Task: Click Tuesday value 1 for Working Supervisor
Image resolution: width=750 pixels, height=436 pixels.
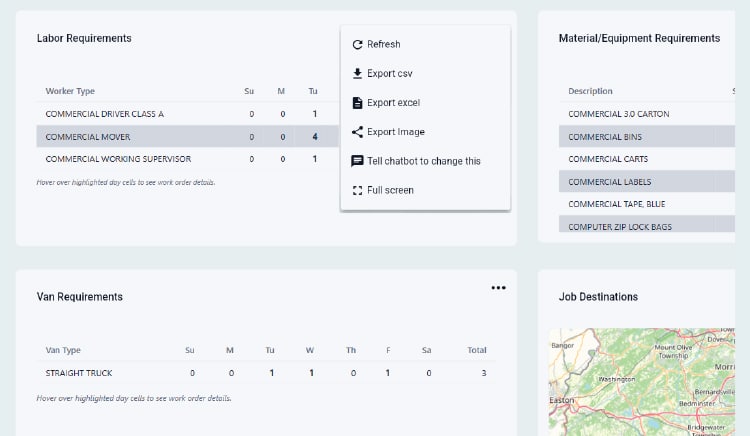Action: click(315, 159)
